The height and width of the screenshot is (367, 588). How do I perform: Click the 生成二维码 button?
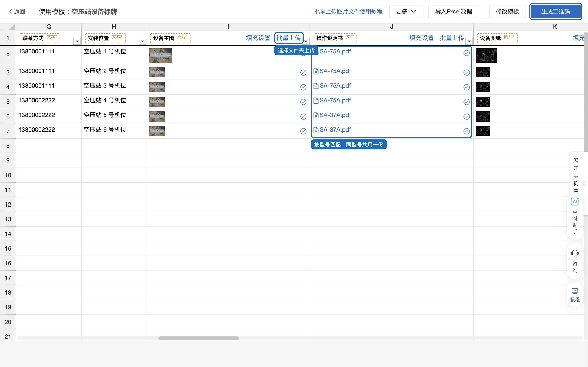click(556, 11)
